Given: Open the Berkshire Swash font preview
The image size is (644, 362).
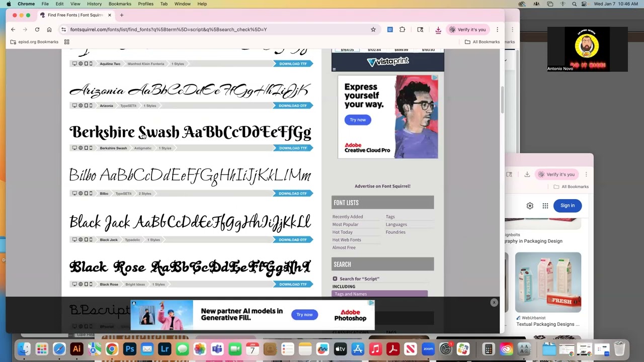Looking at the screenshot, I should [x=190, y=132].
